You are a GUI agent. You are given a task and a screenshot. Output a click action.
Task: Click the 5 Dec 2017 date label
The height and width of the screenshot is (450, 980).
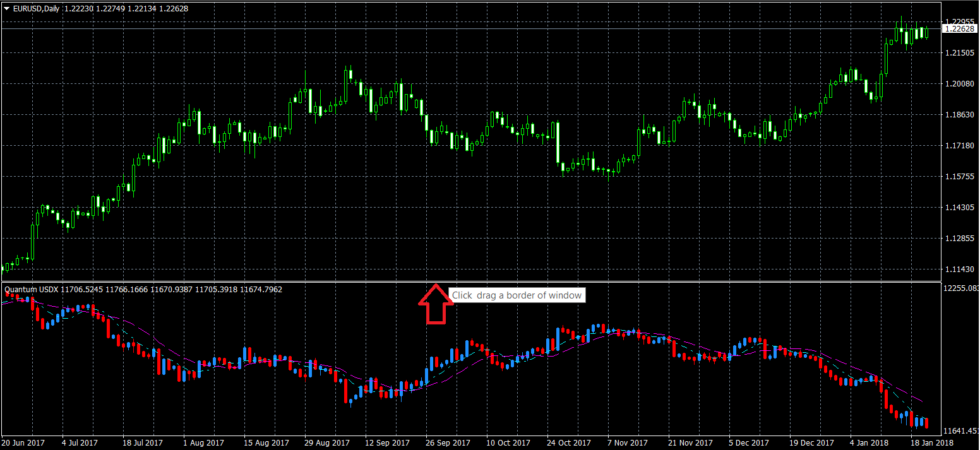click(x=749, y=443)
